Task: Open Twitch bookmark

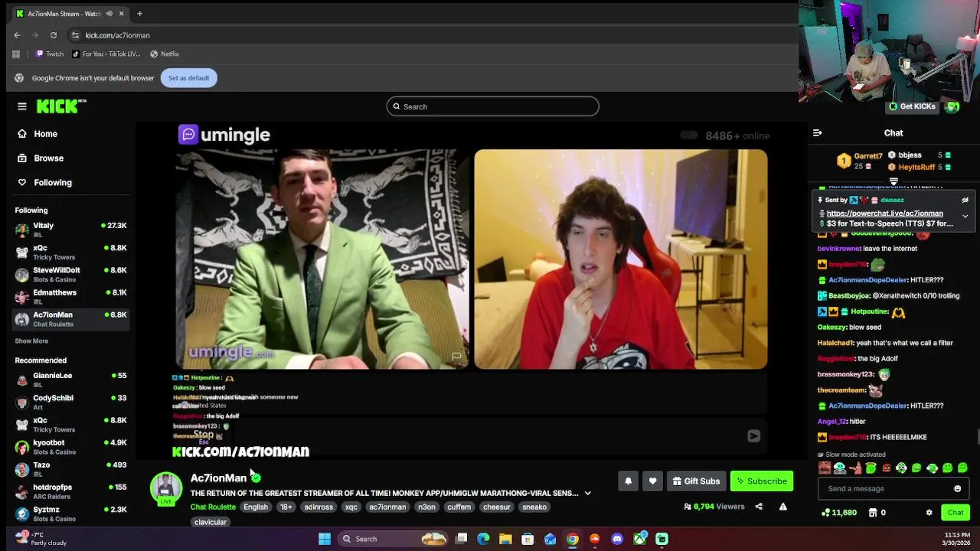Action: click(x=49, y=54)
